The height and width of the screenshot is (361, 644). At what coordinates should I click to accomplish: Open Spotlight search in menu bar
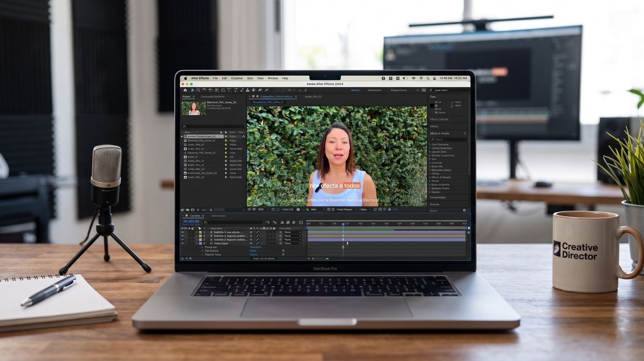coord(428,78)
